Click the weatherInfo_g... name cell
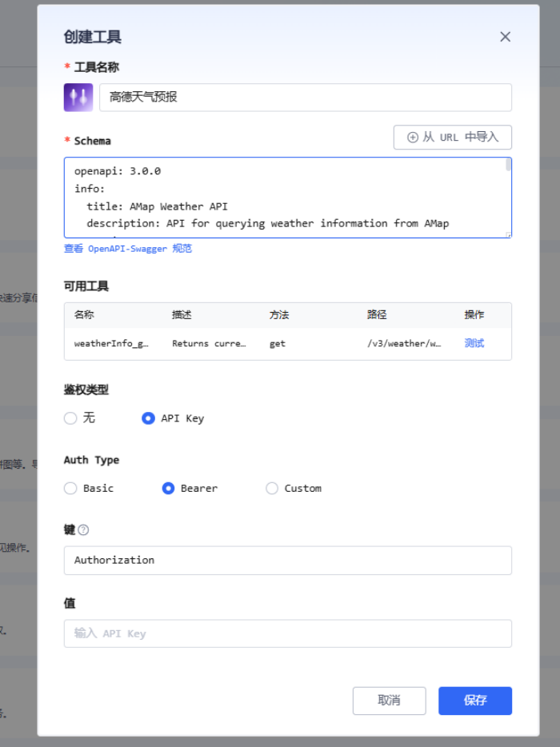 coord(111,343)
